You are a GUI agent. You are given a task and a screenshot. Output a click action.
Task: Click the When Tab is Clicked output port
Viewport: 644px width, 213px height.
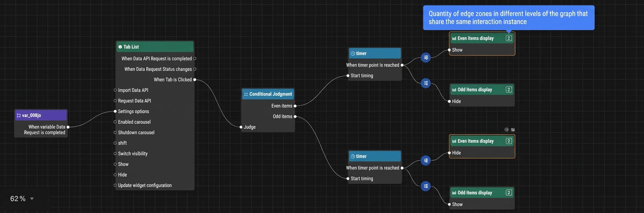click(195, 80)
